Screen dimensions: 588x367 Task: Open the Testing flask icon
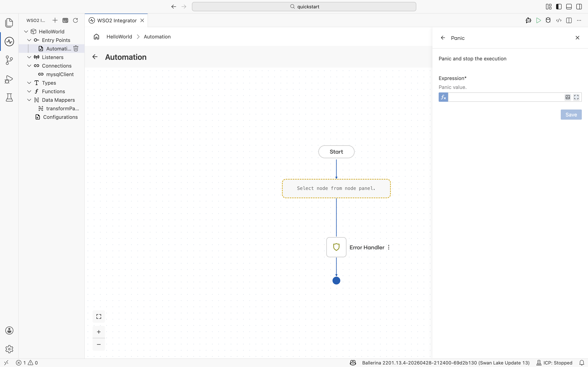(x=9, y=97)
